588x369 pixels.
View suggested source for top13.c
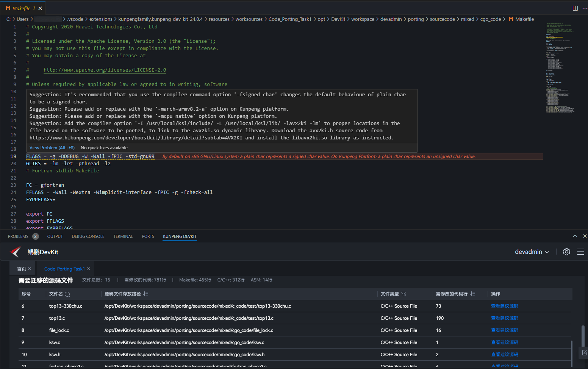505,318
